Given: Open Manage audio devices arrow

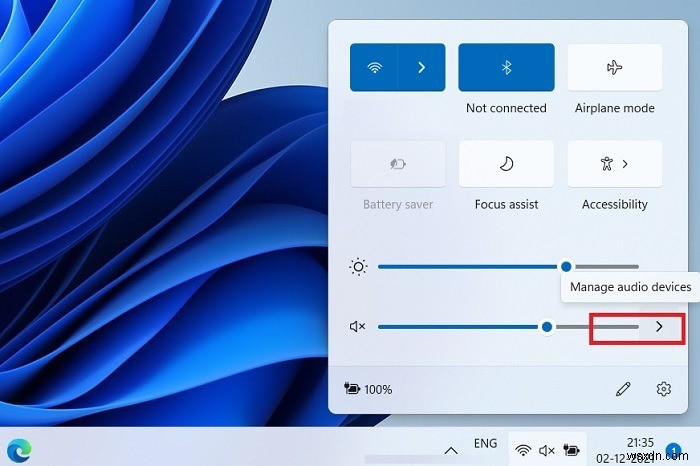Looking at the screenshot, I should (659, 327).
